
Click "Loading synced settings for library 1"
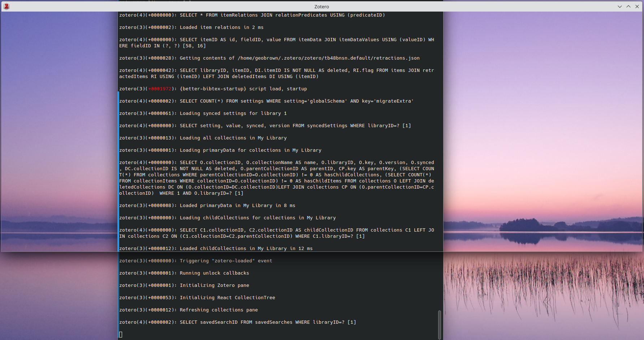pos(233,113)
